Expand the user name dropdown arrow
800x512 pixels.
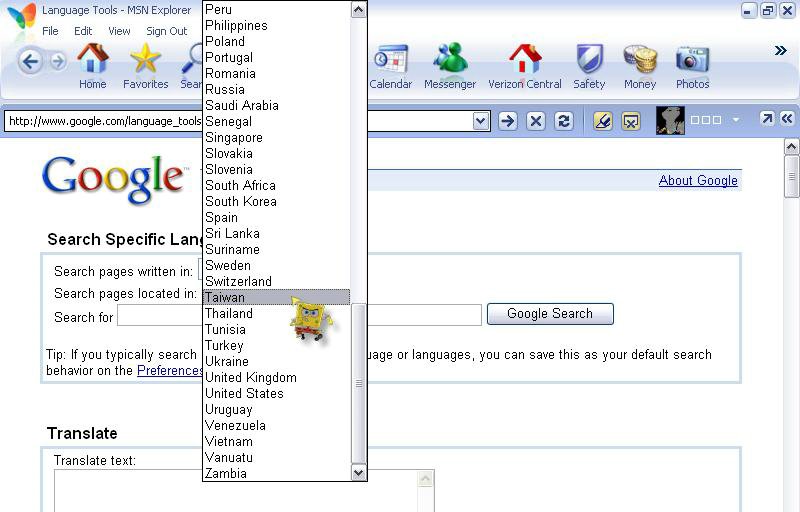click(x=736, y=120)
